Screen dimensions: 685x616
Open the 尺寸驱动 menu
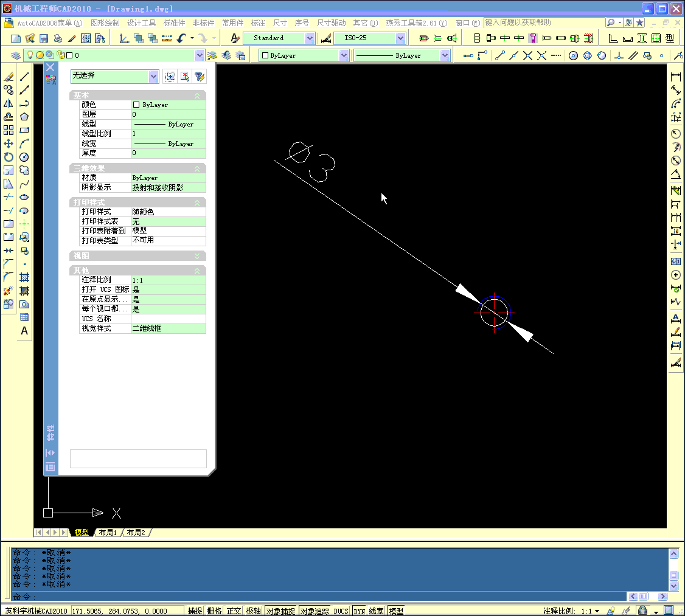(x=331, y=22)
